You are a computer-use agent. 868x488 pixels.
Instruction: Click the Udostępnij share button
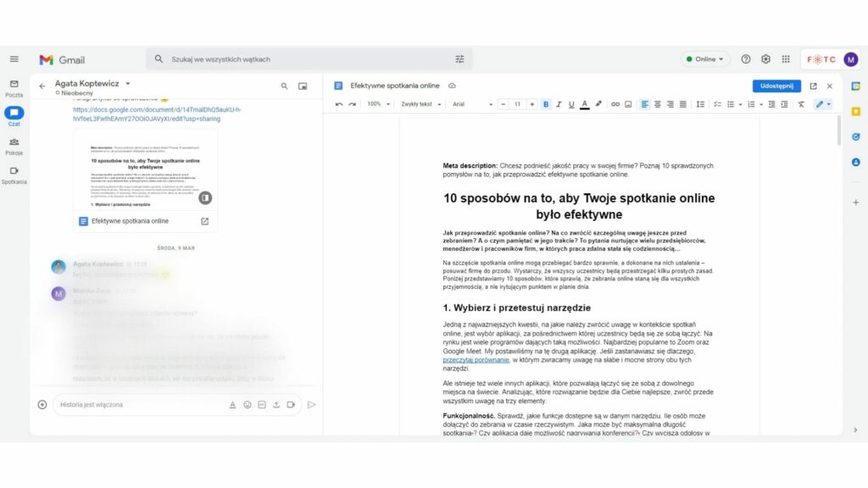(776, 86)
